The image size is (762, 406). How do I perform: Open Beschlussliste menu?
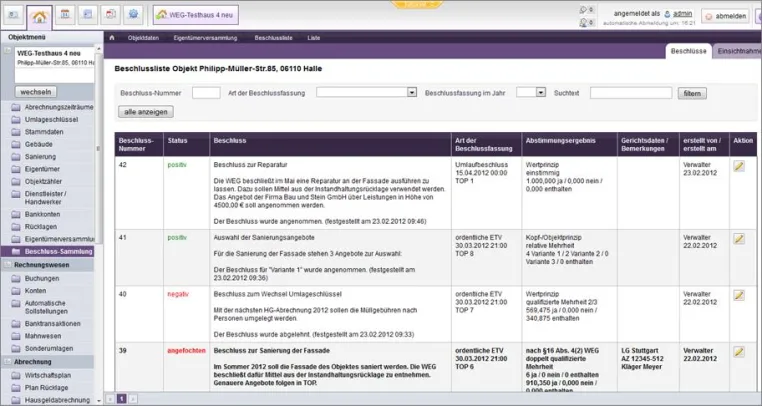(x=274, y=38)
